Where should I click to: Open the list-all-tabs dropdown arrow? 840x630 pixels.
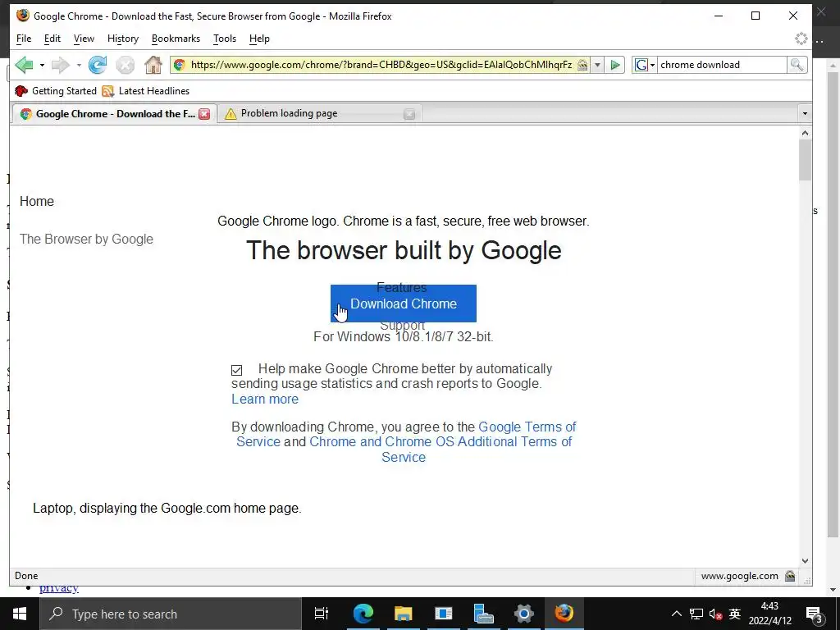click(804, 113)
